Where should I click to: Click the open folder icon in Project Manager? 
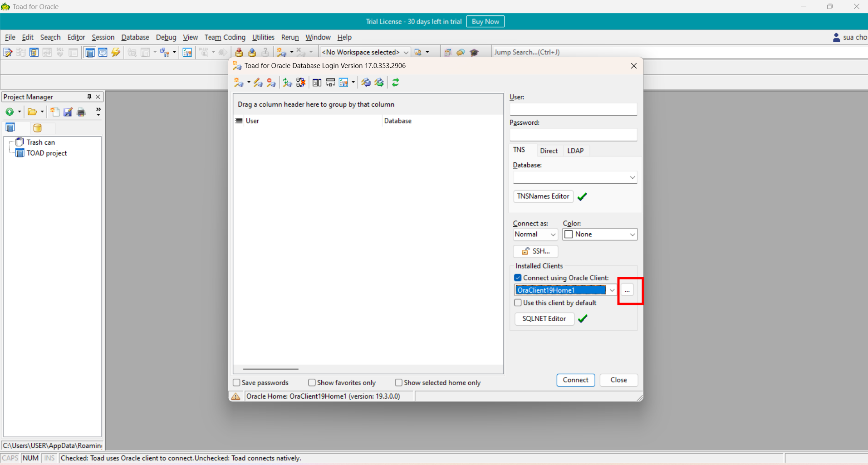coord(32,112)
